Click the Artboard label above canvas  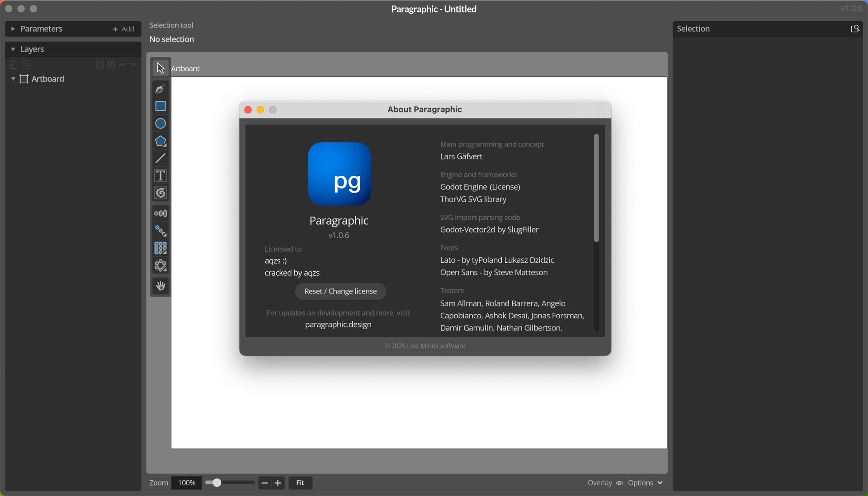[x=185, y=69]
